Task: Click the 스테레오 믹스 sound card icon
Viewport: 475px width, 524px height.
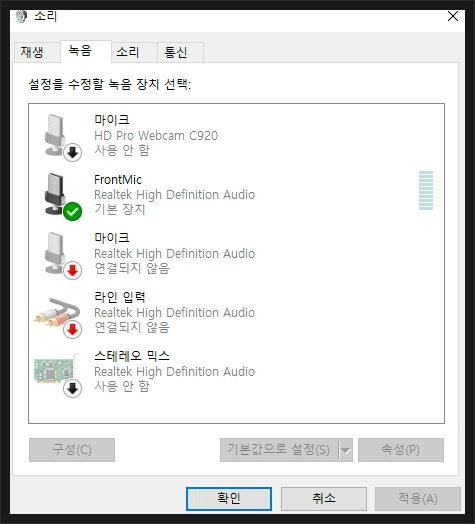Action: click(57, 375)
